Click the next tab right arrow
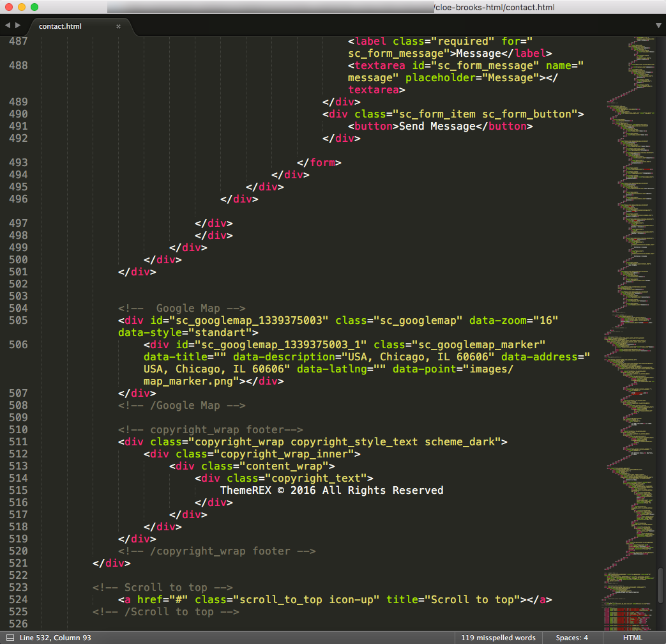666x644 pixels. click(x=18, y=26)
